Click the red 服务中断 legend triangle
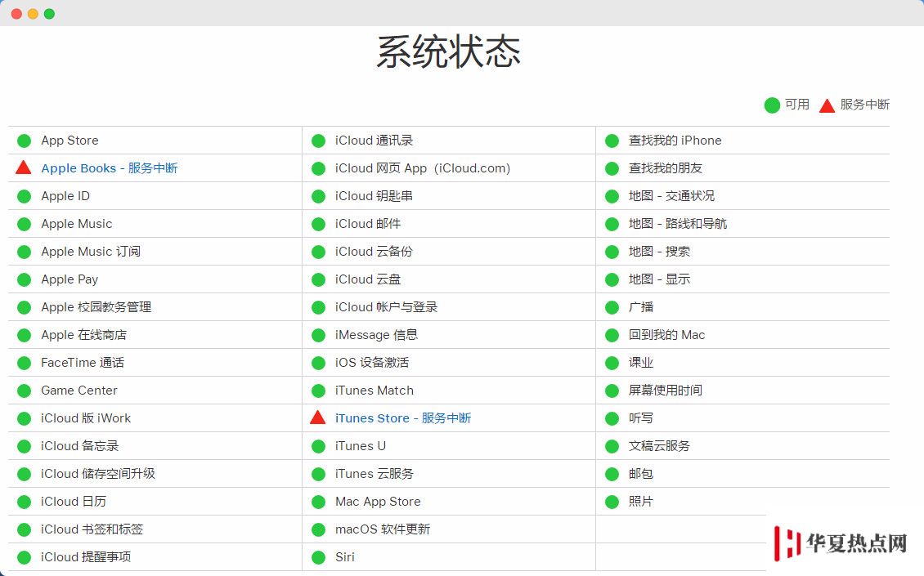 coord(827,105)
